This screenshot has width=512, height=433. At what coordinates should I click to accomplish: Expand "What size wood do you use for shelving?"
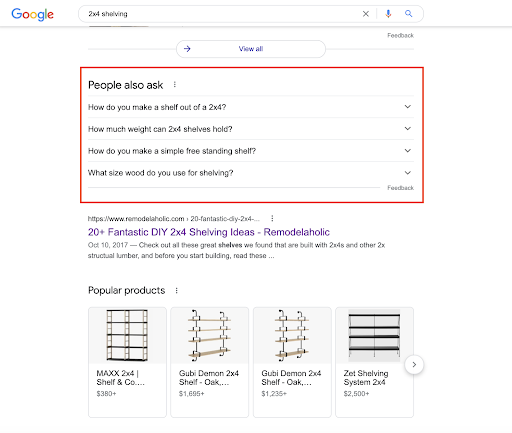[x=251, y=173]
